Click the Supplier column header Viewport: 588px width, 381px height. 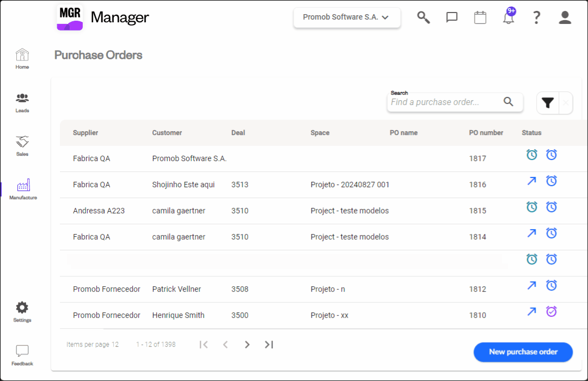[x=85, y=133]
